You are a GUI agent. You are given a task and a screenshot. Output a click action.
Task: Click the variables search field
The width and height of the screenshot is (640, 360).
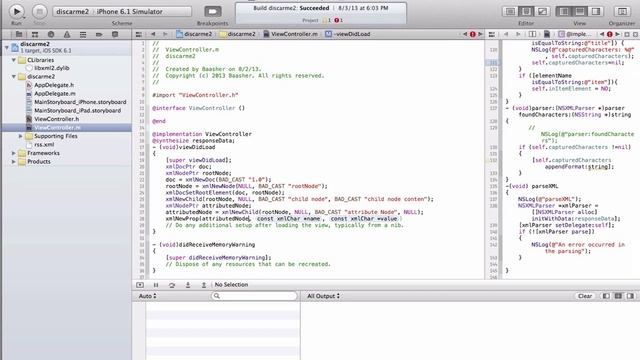(254, 296)
